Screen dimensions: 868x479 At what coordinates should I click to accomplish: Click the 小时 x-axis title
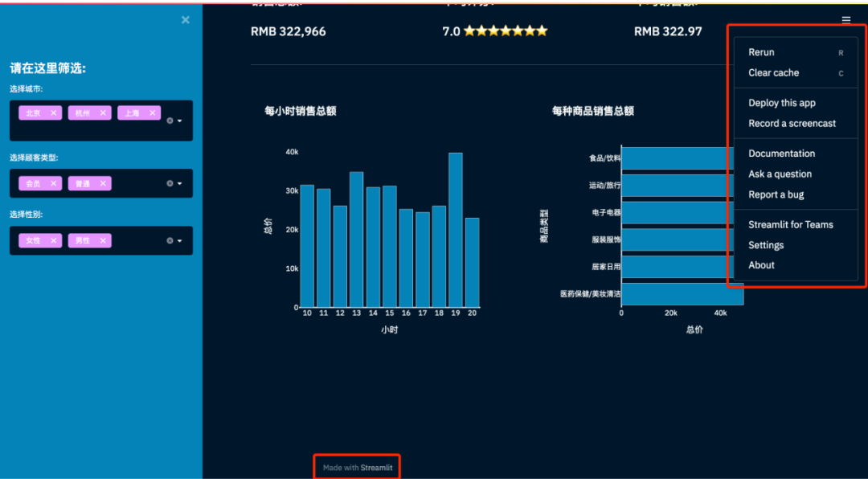click(x=389, y=330)
